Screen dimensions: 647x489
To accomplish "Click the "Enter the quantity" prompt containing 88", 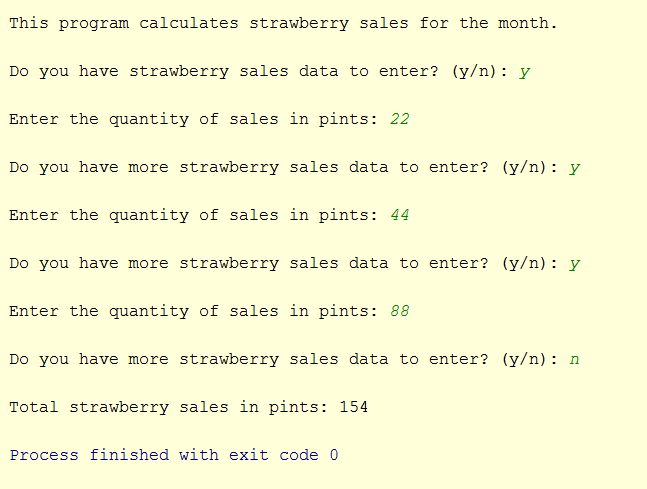I will click(x=193, y=311).
